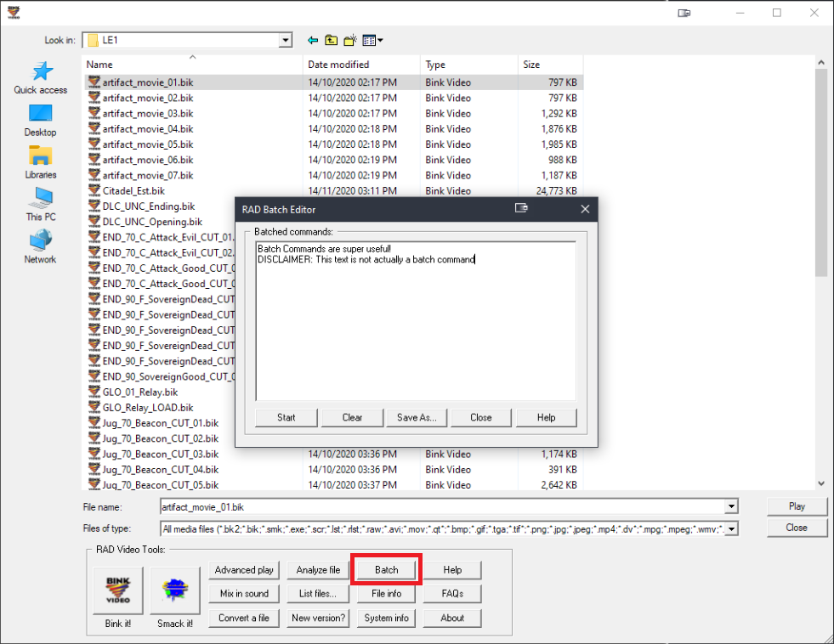This screenshot has height=644, width=834.
Task: Click Close below the Play button
Action: [797, 528]
